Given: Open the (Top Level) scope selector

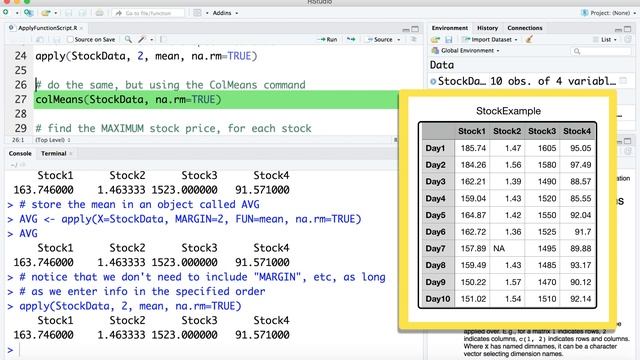Looking at the screenshot, I should click(53, 140).
